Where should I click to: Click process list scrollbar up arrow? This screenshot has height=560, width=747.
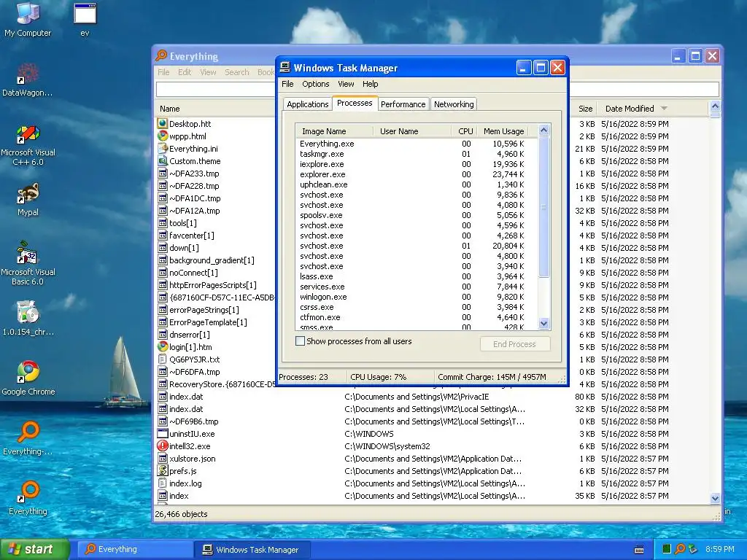tap(544, 130)
